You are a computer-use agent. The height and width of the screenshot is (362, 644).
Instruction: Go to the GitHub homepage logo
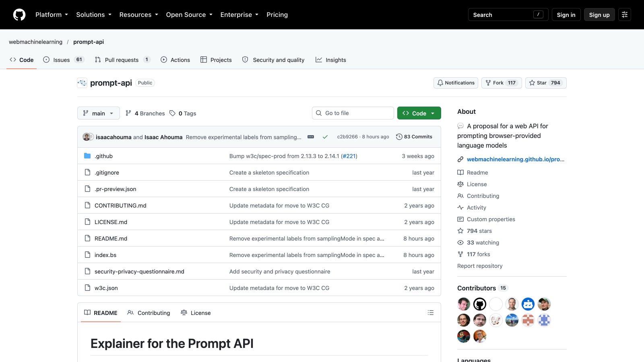(x=19, y=14)
